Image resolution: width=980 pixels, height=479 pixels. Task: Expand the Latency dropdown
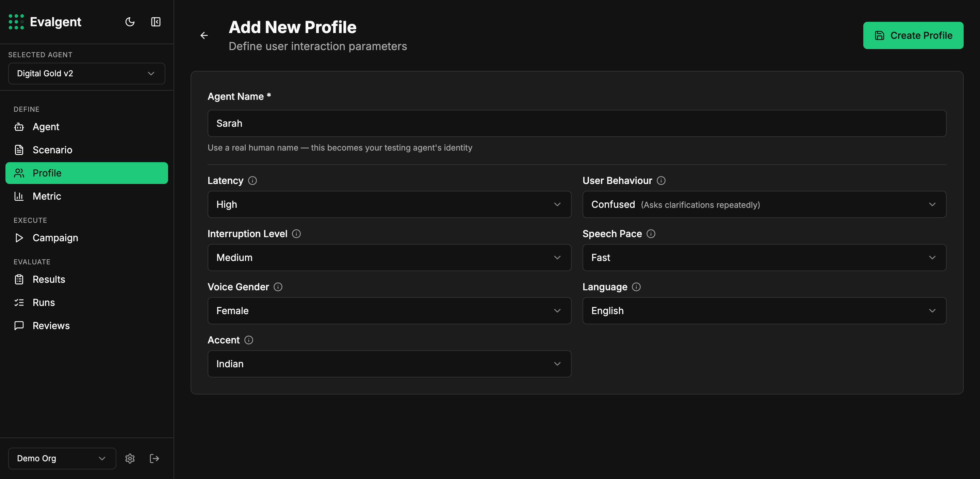click(x=389, y=204)
